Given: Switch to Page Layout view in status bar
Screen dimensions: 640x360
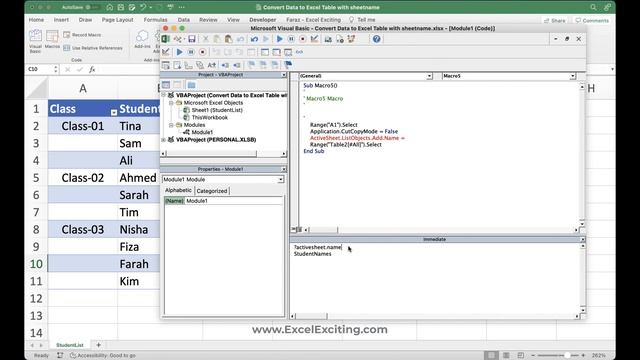Looking at the screenshot, I should tap(506, 356).
